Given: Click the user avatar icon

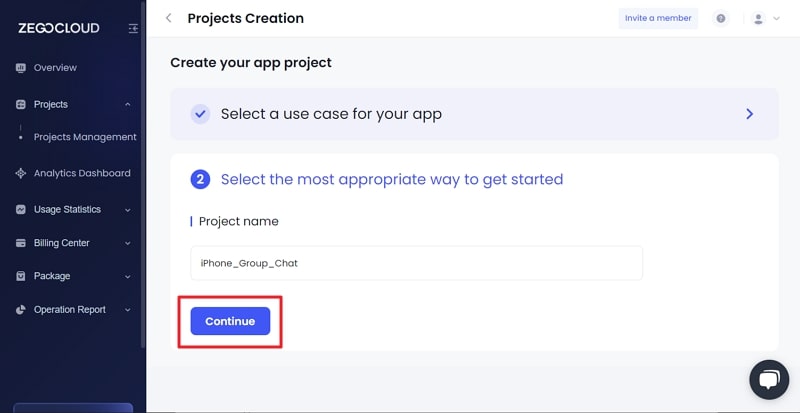Looking at the screenshot, I should click(x=759, y=18).
